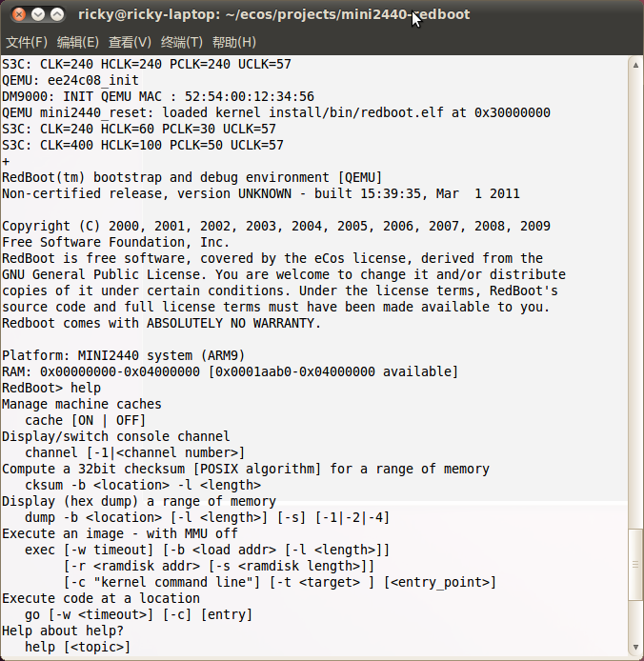Open the 查看(V) menu
This screenshot has width=644, height=661.
(130, 42)
